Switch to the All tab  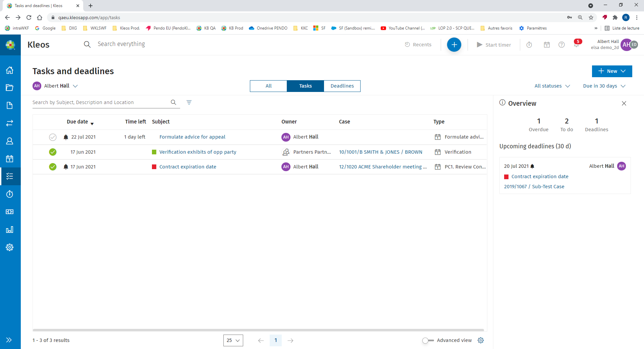click(268, 86)
